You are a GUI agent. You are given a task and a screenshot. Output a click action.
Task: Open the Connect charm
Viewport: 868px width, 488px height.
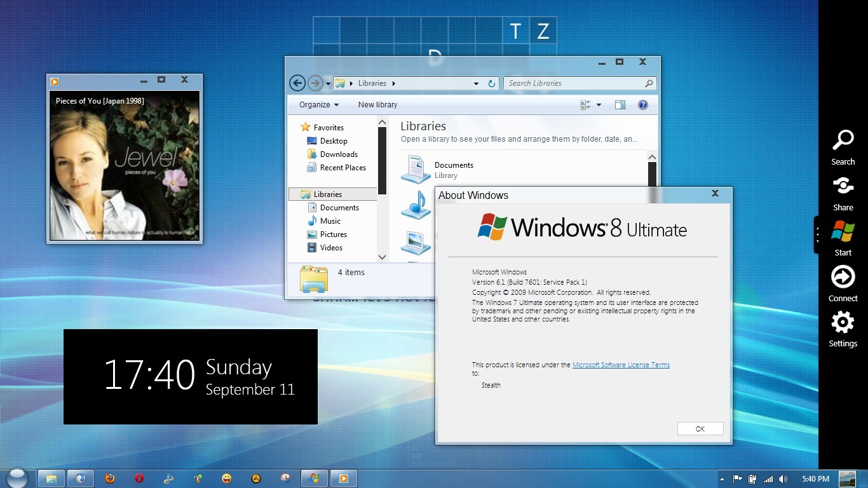pos(843,283)
